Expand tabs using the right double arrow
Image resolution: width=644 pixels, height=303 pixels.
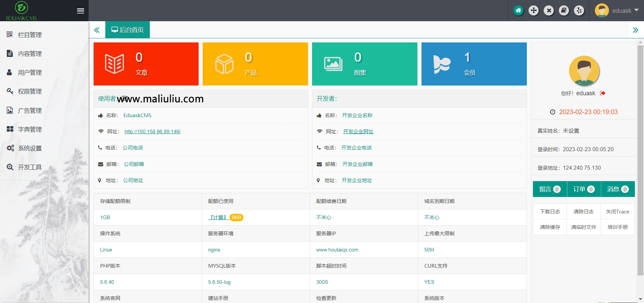(636, 30)
